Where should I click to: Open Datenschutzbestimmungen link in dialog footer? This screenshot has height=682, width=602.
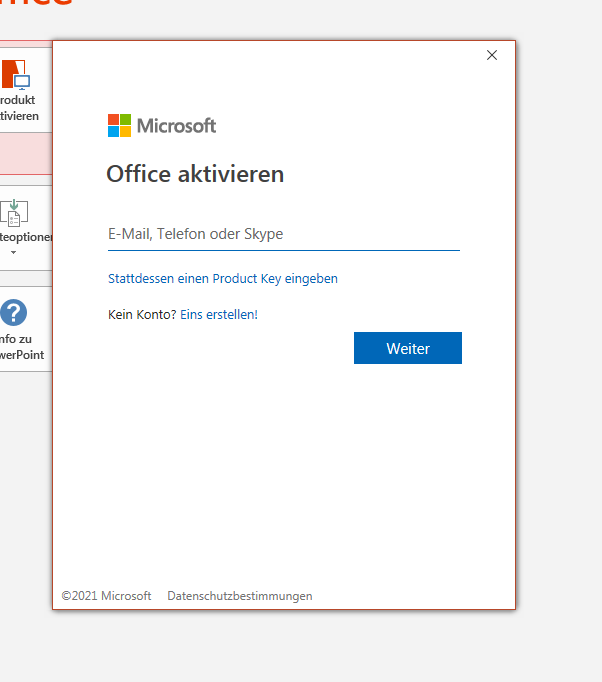(x=240, y=596)
